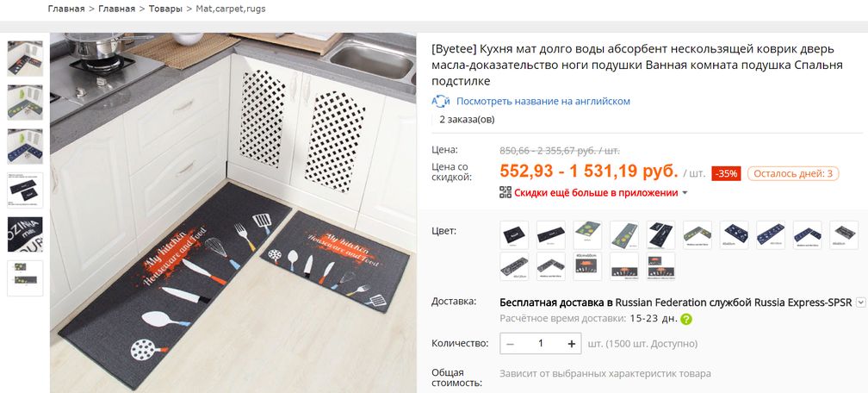Click the QR code icon for app discounts

point(505,192)
